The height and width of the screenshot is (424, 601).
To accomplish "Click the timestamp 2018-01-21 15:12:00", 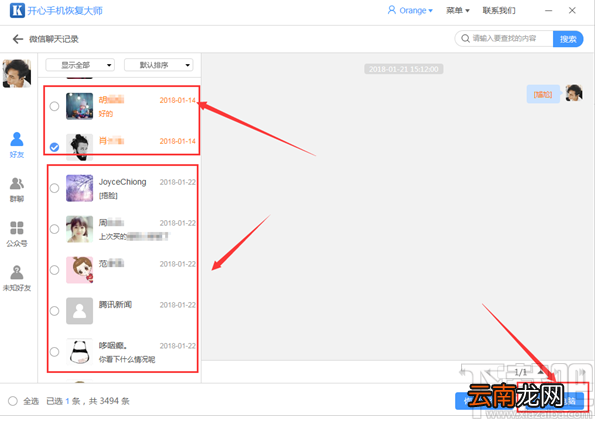I will coord(404,69).
